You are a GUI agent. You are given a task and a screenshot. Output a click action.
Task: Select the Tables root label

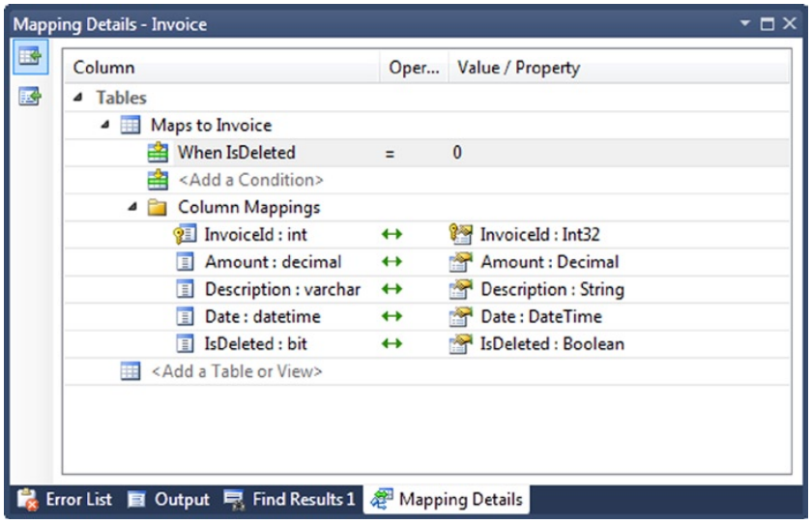click(x=121, y=98)
